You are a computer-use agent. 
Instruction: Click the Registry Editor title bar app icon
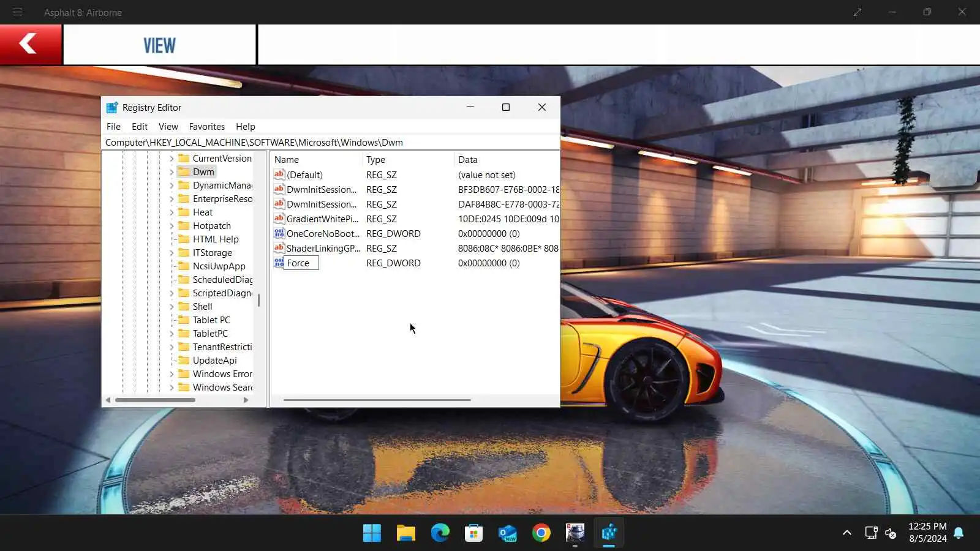pyautogui.click(x=112, y=108)
